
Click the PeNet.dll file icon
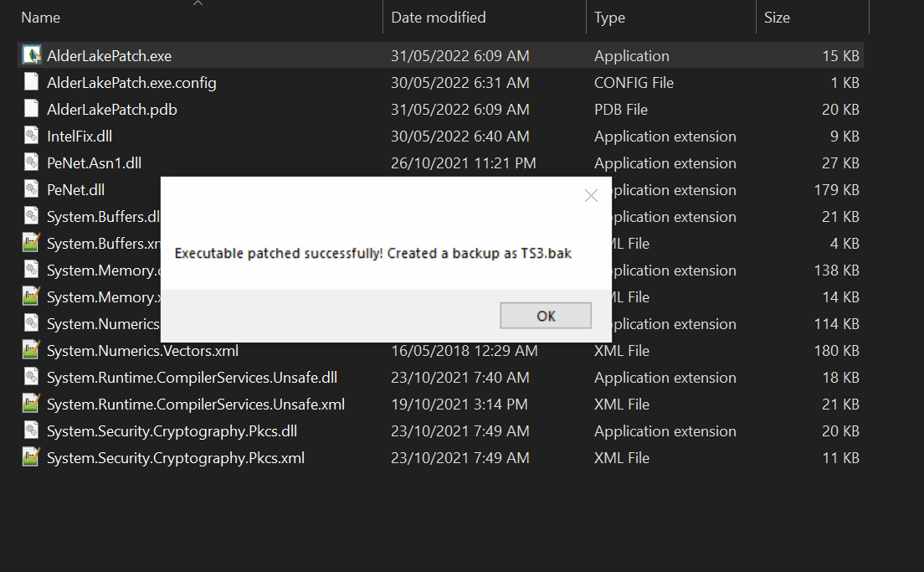pos(31,190)
